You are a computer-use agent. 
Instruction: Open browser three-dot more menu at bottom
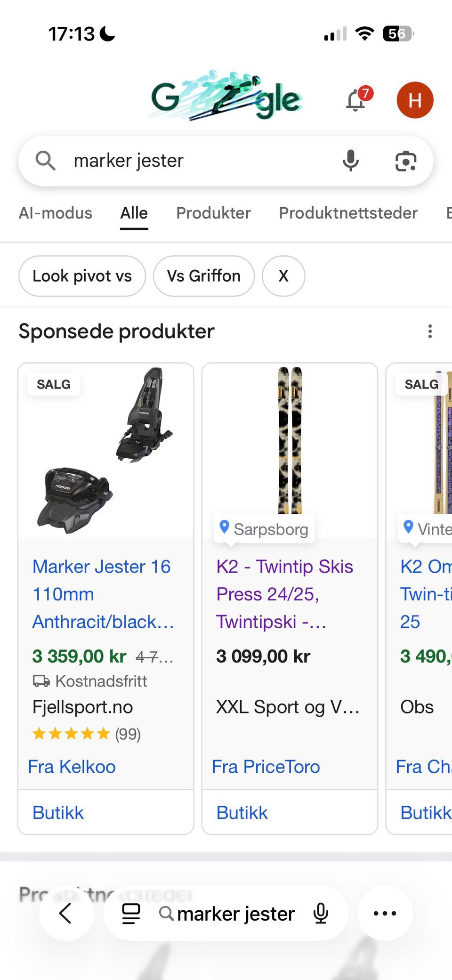[x=385, y=914]
